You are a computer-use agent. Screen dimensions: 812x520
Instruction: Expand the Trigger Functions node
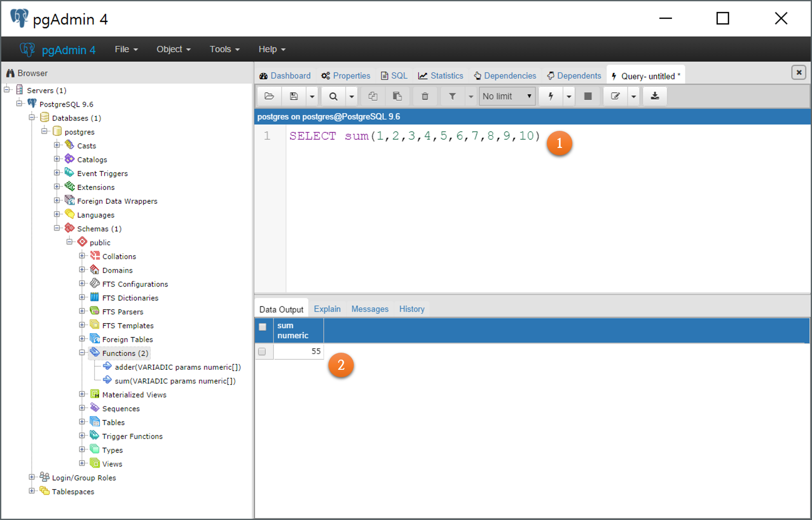(x=82, y=436)
